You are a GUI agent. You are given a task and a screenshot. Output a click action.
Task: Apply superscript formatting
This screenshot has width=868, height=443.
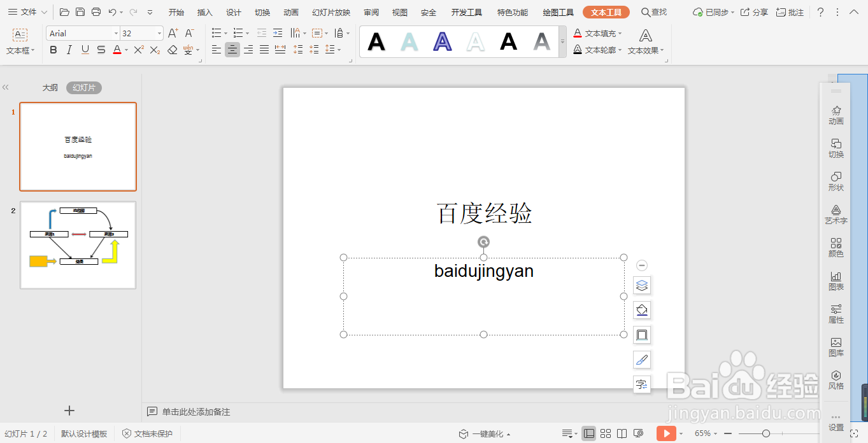point(138,50)
